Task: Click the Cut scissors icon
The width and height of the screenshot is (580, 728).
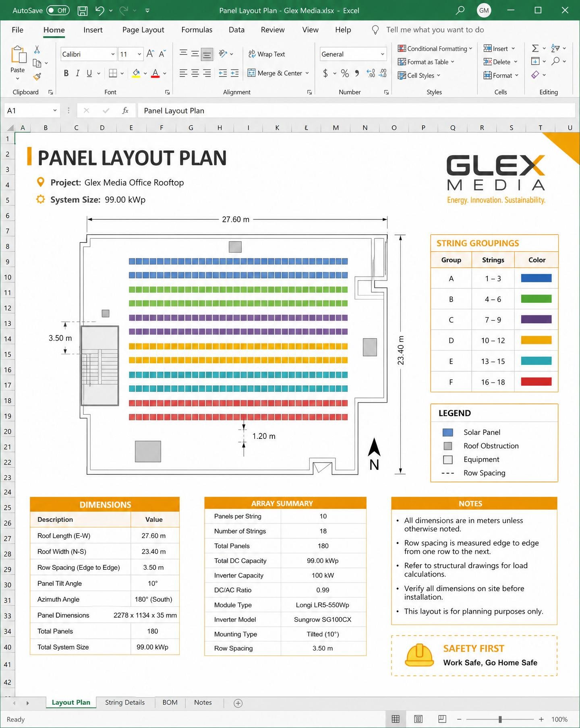Action: [37, 50]
